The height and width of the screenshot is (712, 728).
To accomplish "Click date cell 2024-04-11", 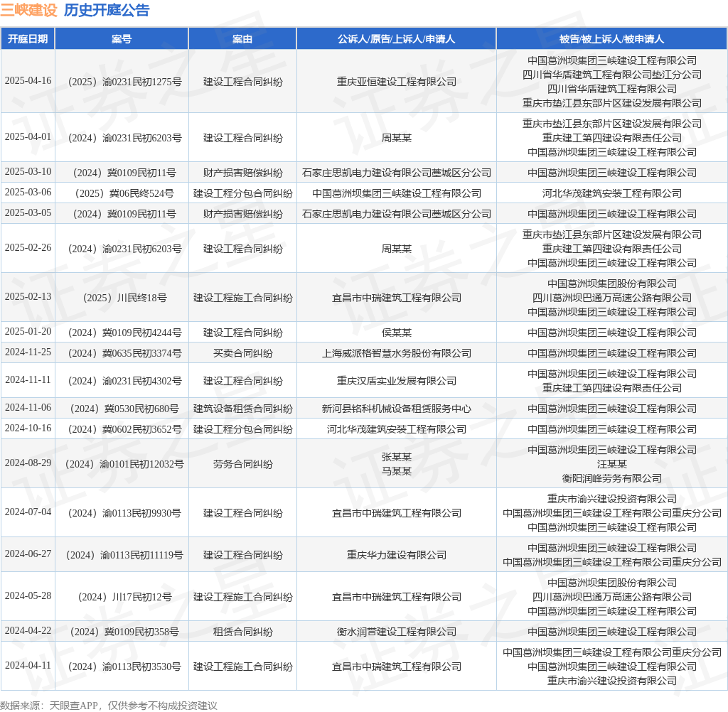I will pos(28,666).
